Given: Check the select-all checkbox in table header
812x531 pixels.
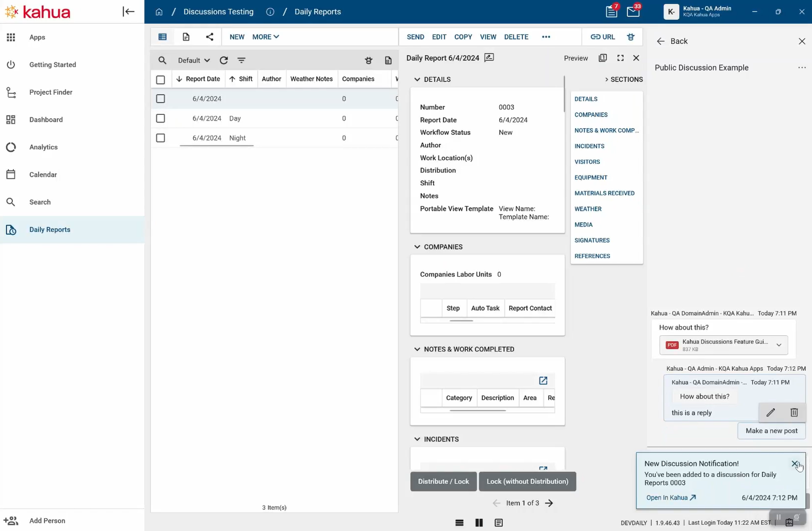Looking at the screenshot, I should coord(161,79).
